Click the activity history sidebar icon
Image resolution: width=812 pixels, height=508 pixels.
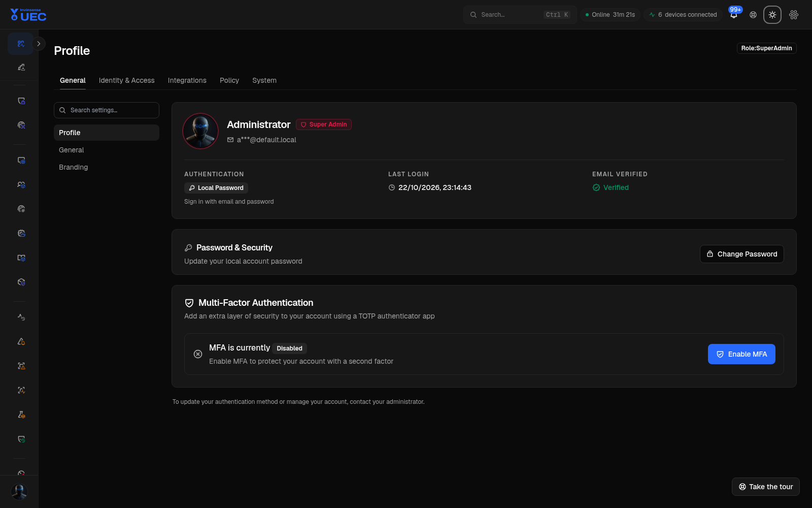point(21,317)
